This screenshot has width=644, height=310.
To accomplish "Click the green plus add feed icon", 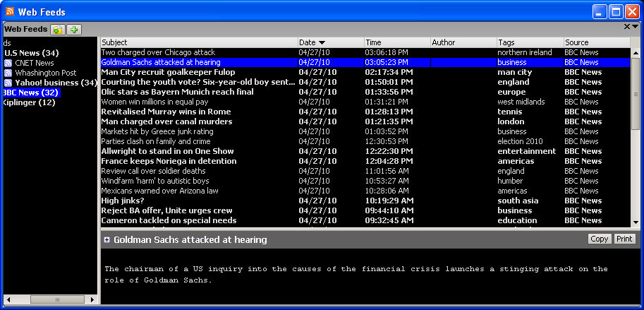I will [74, 30].
